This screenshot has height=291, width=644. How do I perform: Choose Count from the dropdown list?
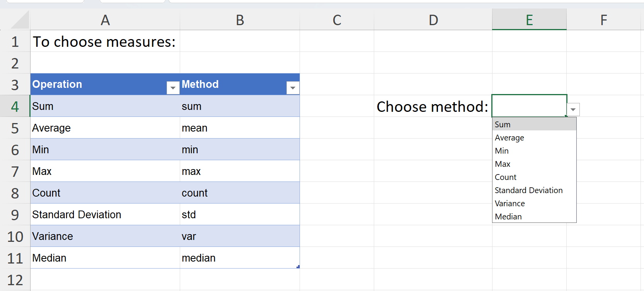[506, 177]
